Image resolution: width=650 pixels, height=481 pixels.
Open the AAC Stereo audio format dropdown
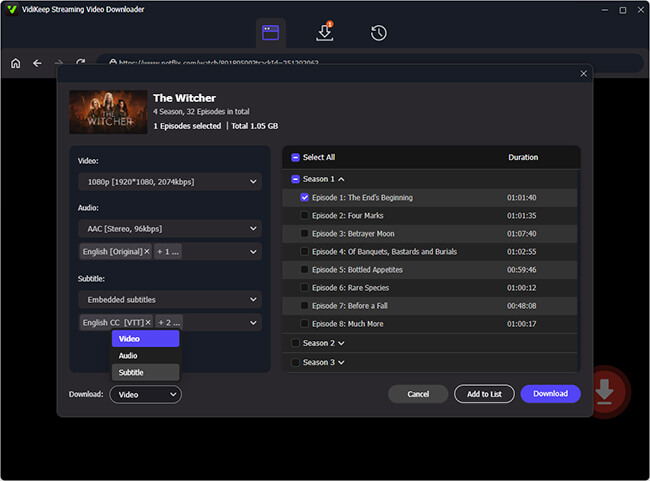(170, 228)
